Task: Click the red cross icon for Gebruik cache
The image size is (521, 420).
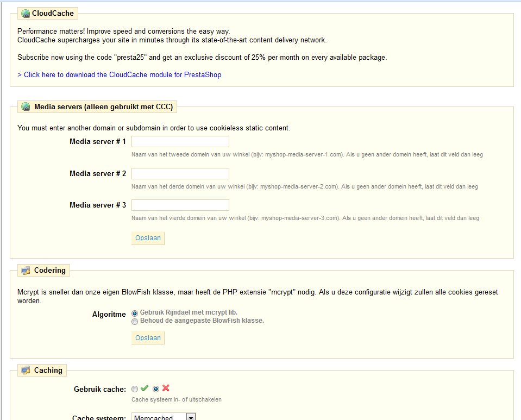Action: pos(166,388)
